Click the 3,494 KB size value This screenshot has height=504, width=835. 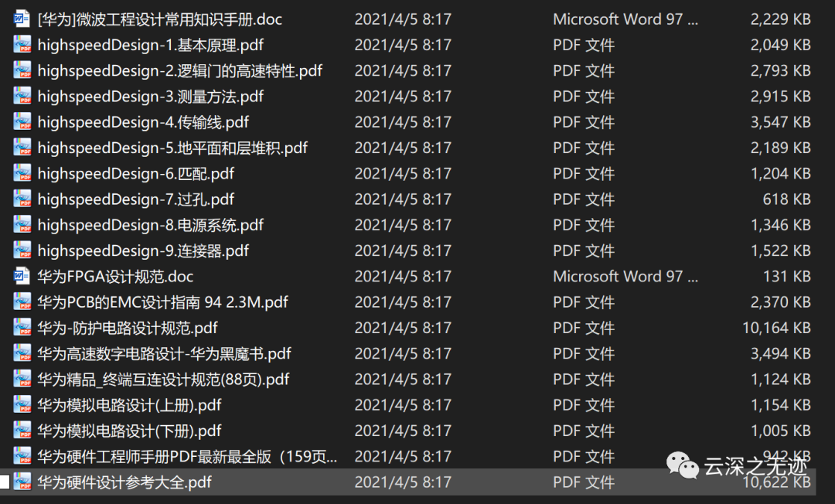(x=780, y=353)
